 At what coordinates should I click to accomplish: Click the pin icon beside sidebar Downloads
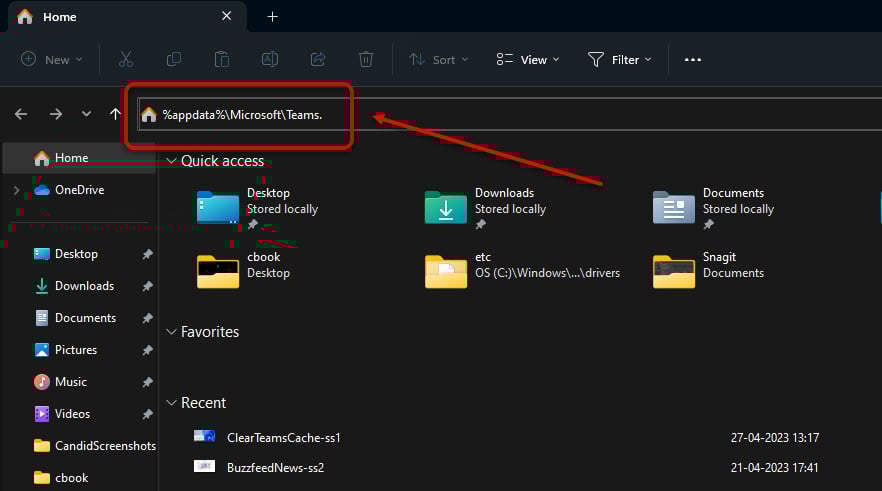point(147,286)
